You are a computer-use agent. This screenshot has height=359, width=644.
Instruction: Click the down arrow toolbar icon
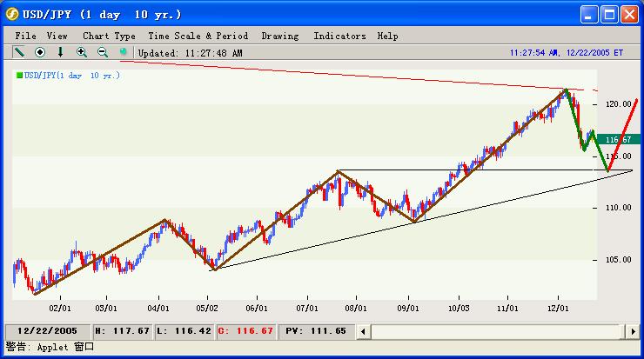pyautogui.click(x=60, y=52)
